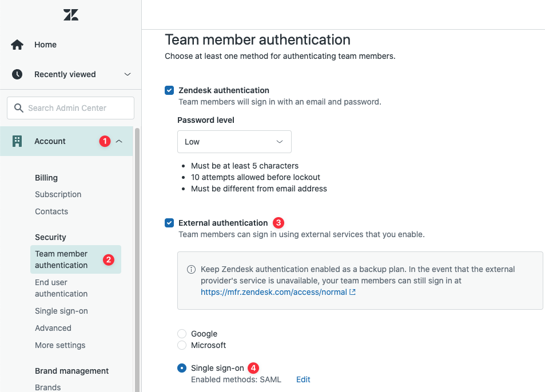Click the Home house icon
This screenshot has height=392, width=545.
click(17, 45)
